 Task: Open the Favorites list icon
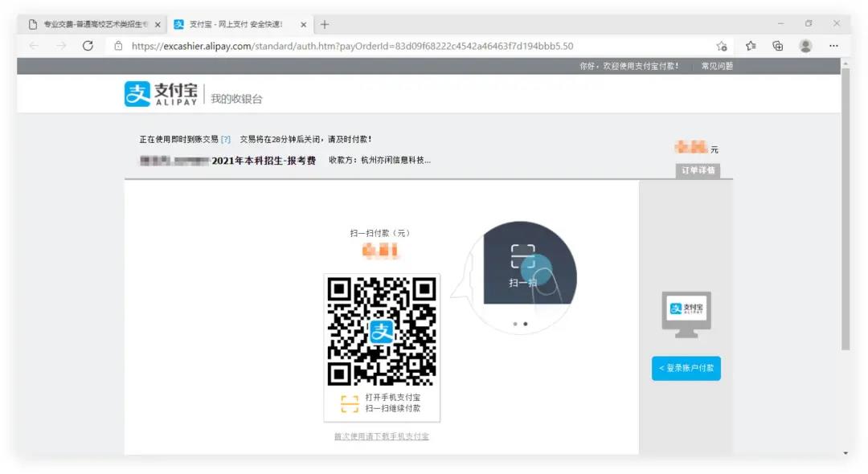point(751,46)
